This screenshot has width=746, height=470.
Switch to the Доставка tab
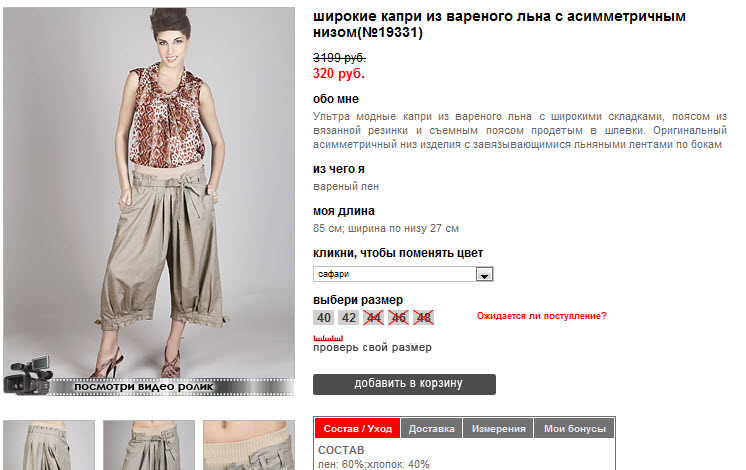click(x=432, y=429)
